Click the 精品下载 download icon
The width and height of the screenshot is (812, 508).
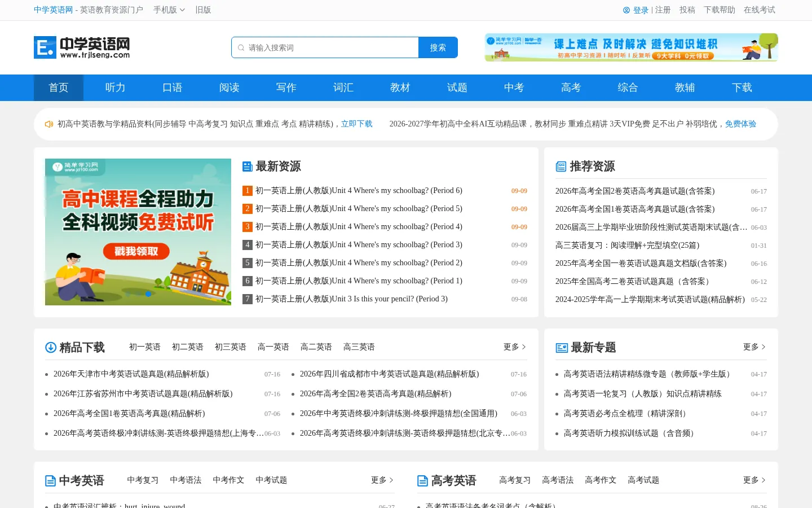point(51,348)
